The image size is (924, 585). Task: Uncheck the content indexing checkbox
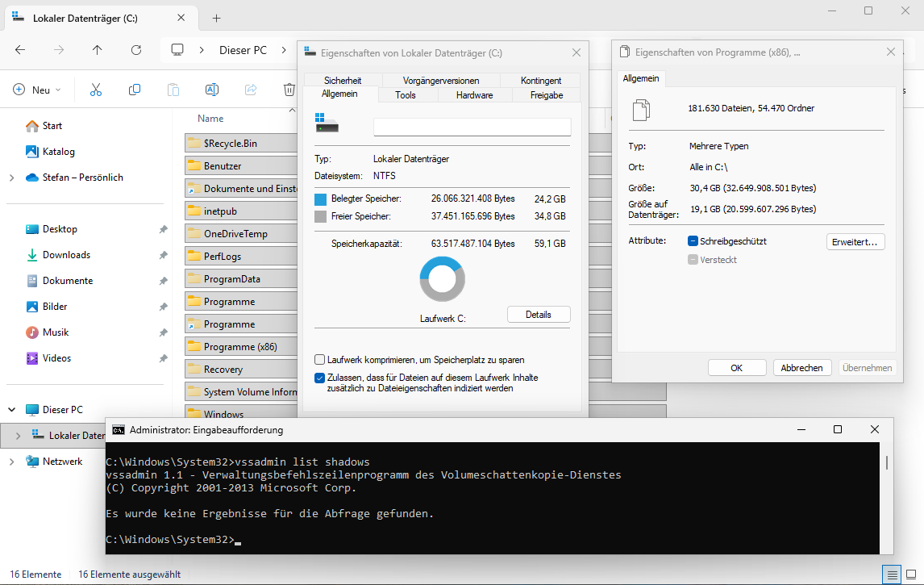pyautogui.click(x=320, y=378)
